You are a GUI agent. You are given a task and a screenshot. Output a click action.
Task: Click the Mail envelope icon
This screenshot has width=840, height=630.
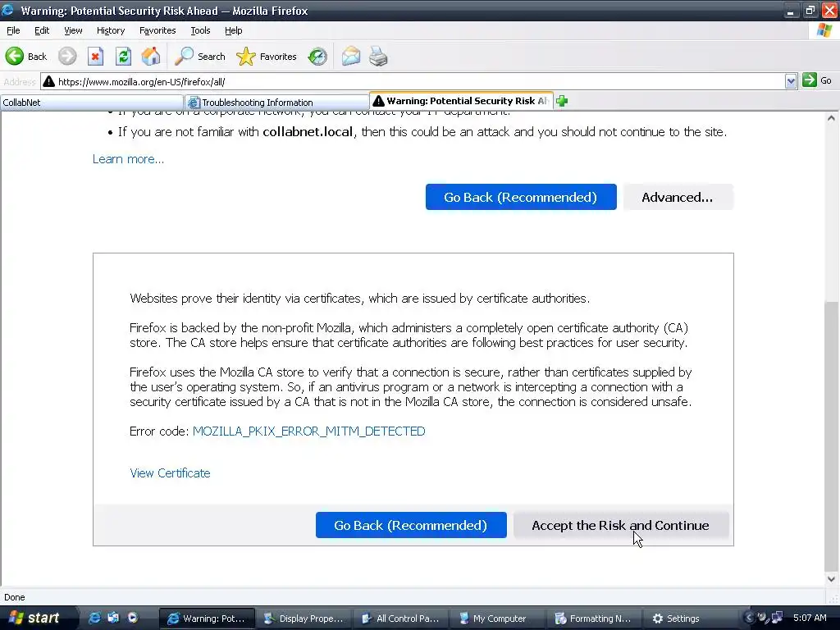[x=351, y=57]
